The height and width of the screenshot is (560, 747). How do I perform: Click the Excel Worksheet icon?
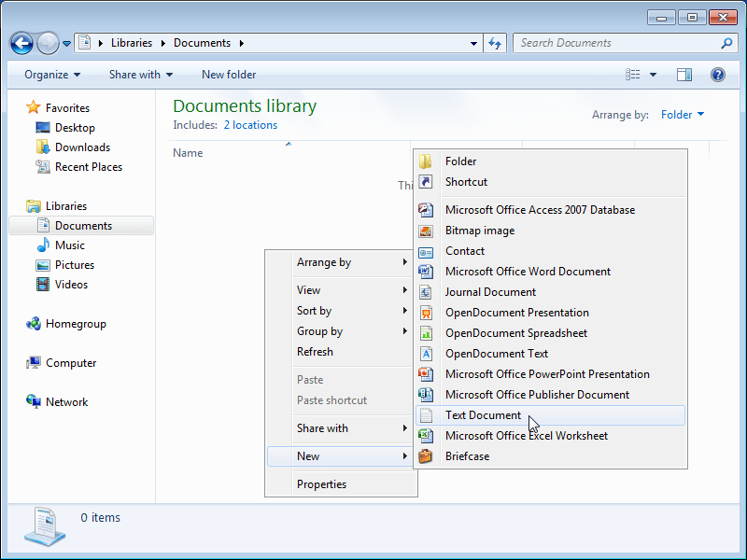tap(426, 436)
